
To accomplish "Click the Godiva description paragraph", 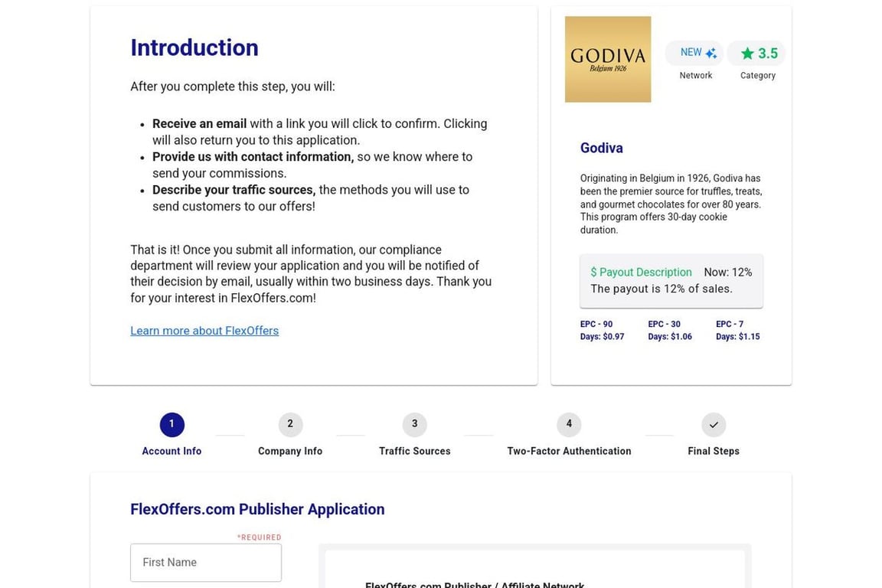I will pos(671,204).
